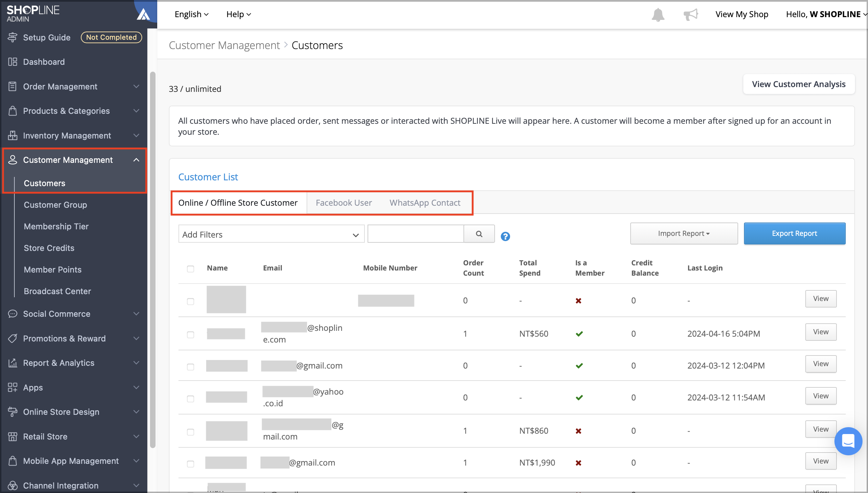The height and width of the screenshot is (493, 868).
Task: Open Member Points in the sidebar
Action: point(53,269)
